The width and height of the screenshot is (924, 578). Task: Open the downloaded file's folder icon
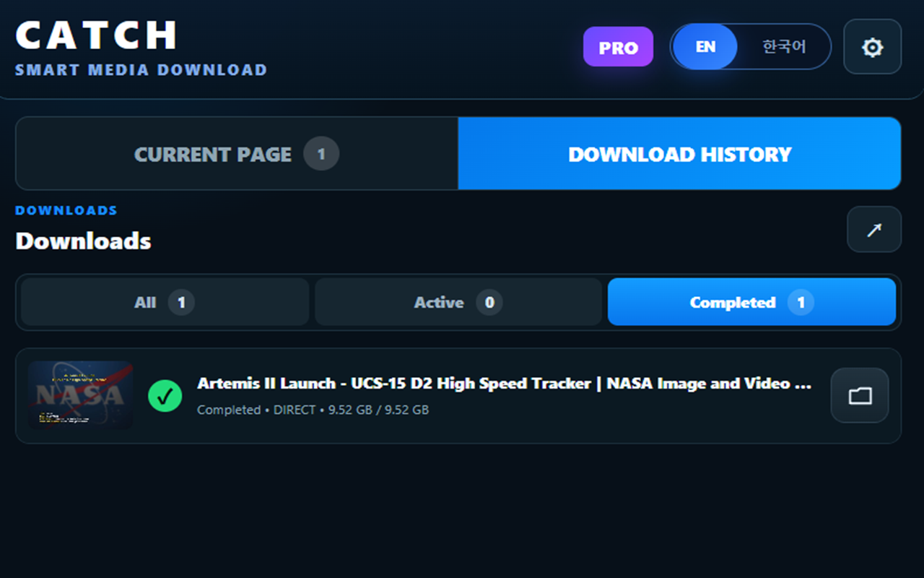(x=860, y=395)
